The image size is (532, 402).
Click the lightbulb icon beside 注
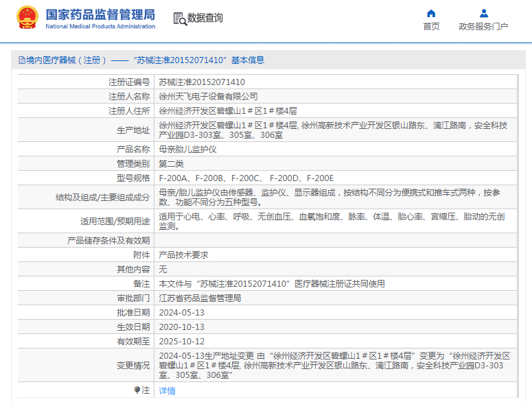[137, 390]
